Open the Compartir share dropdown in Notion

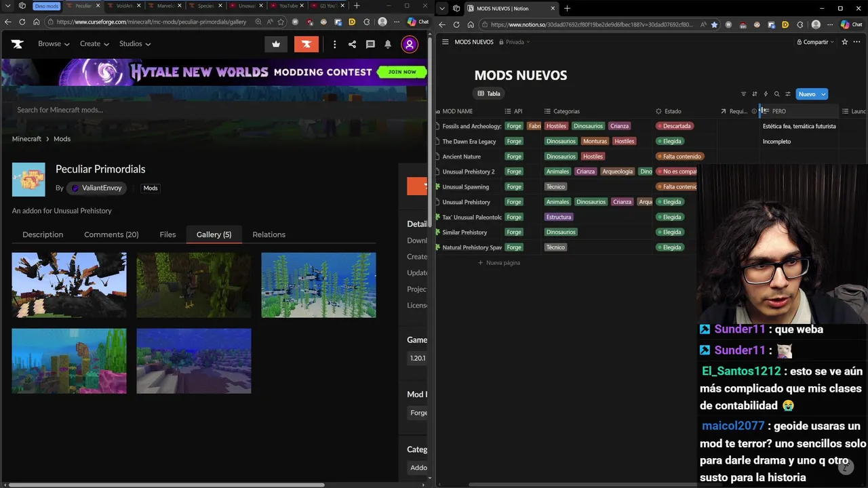point(816,42)
